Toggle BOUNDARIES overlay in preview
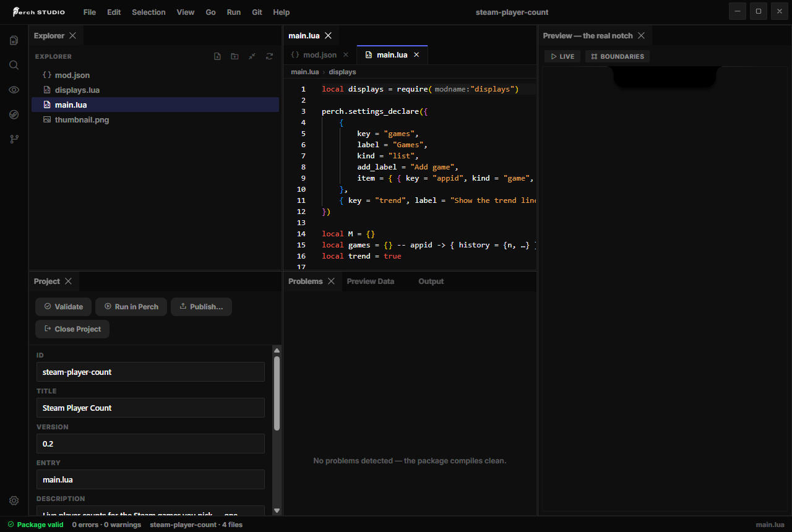Viewport: 792px width, 532px height. 618,56
